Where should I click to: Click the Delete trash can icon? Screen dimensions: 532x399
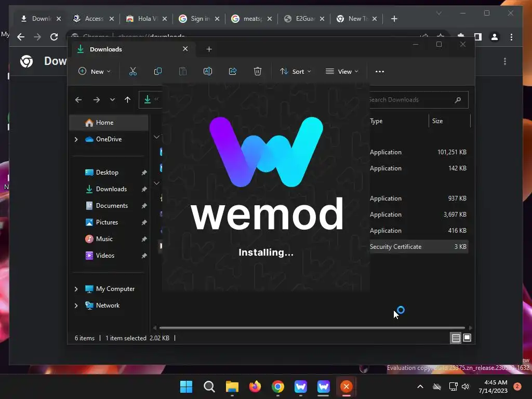tap(258, 71)
